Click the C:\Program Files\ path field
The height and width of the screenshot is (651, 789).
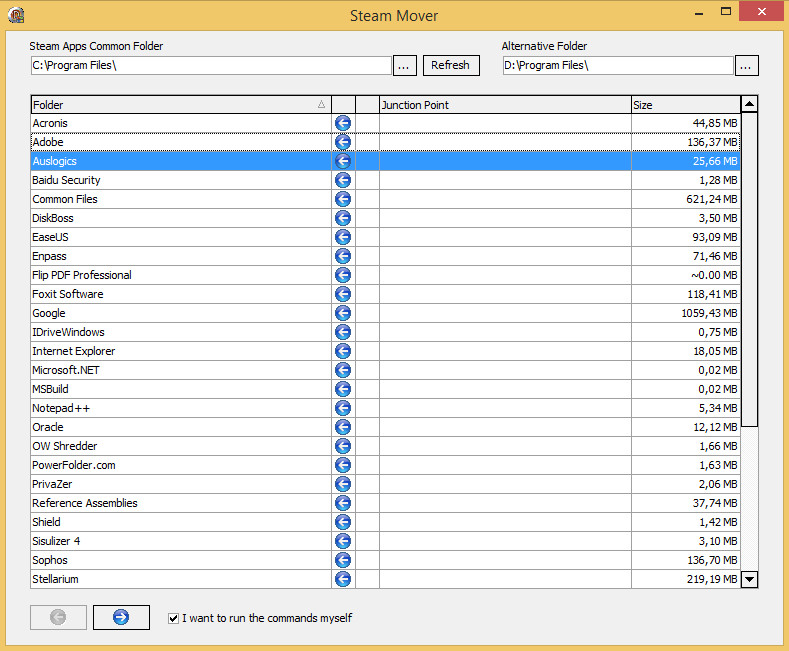click(211, 65)
